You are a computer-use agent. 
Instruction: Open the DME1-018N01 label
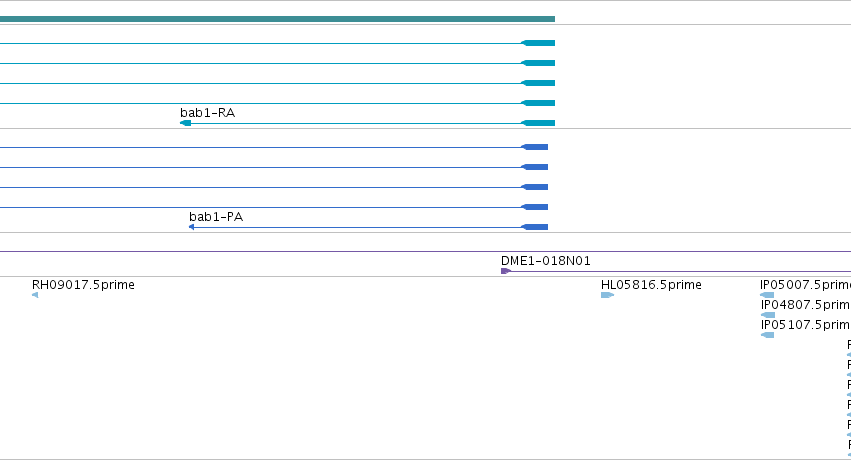pyautogui.click(x=545, y=261)
